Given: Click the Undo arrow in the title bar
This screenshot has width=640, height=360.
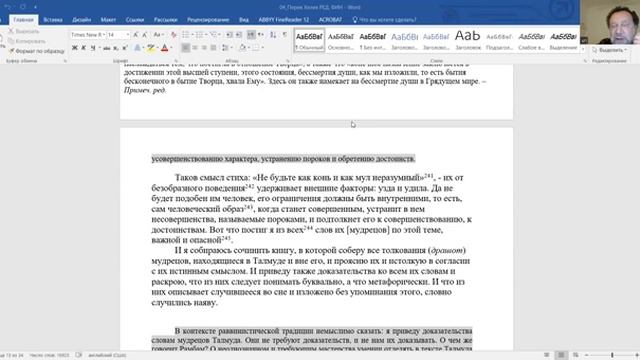Looking at the screenshot, I should [8, 7].
